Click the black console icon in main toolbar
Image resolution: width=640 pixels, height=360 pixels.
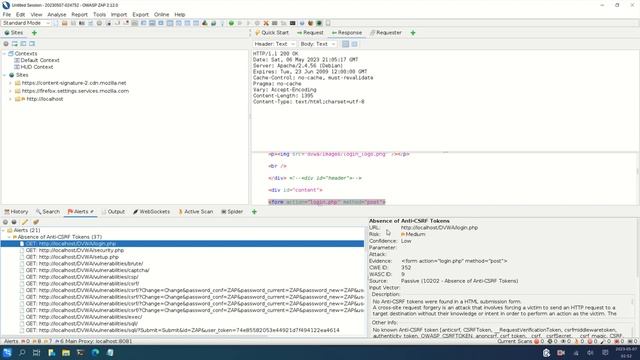tap(292, 23)
